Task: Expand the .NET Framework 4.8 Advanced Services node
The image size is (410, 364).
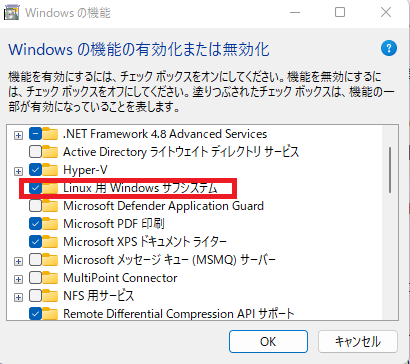Action: click(19, 135)
